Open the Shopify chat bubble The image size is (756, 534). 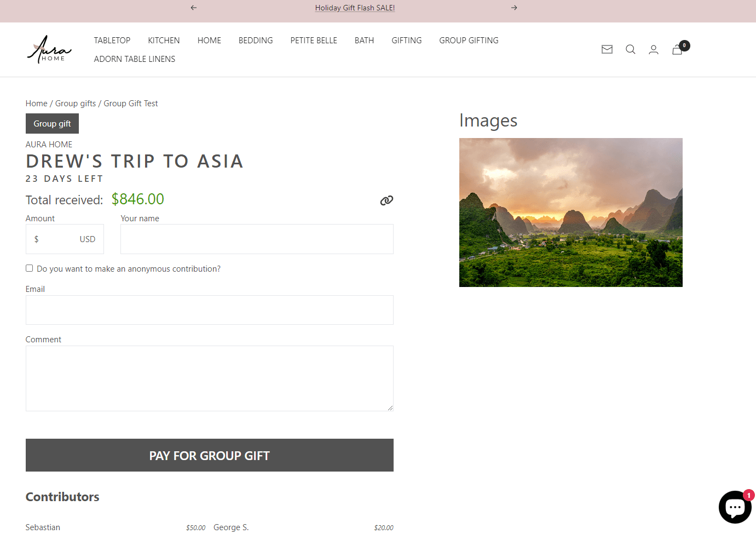734,507
